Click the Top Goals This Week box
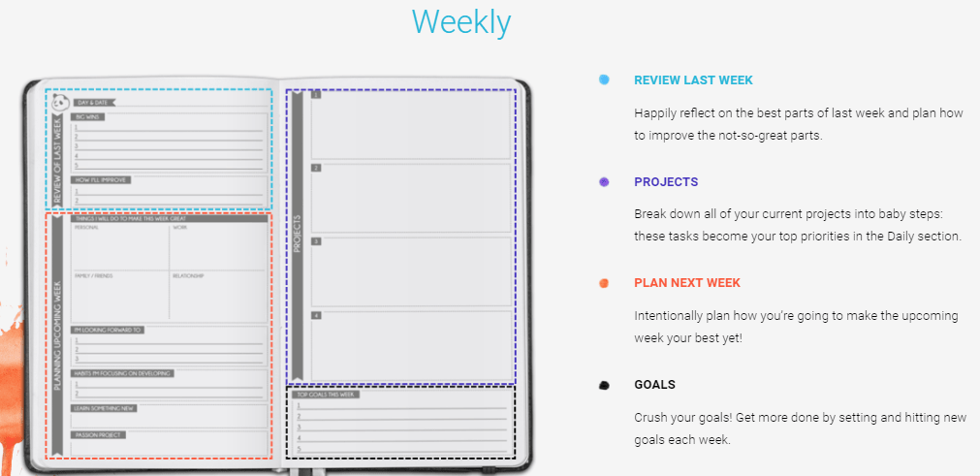 (400, 423)
